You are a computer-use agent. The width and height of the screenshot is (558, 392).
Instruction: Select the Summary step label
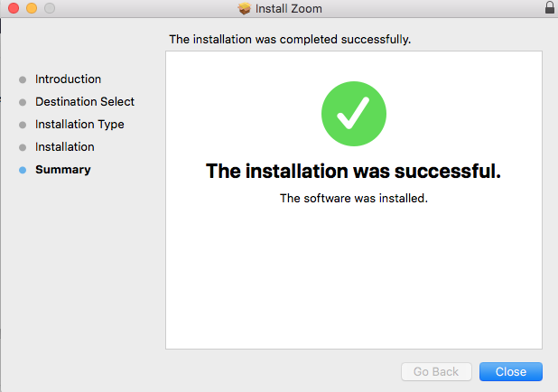click(62, 170)
